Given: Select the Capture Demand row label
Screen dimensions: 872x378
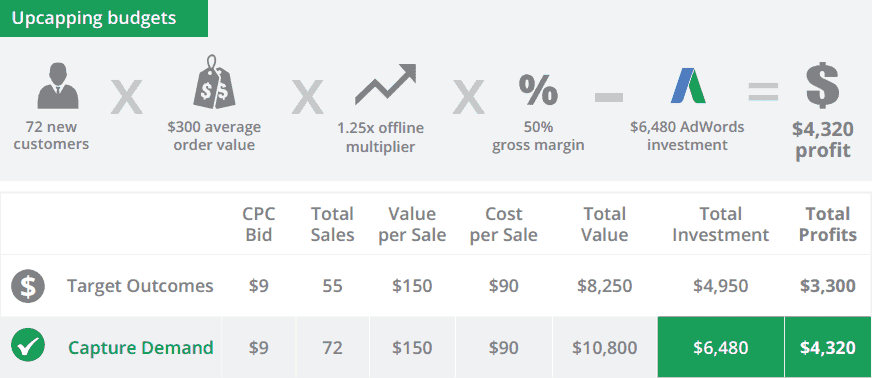Looking at the screenshot, I should [141, 348].
